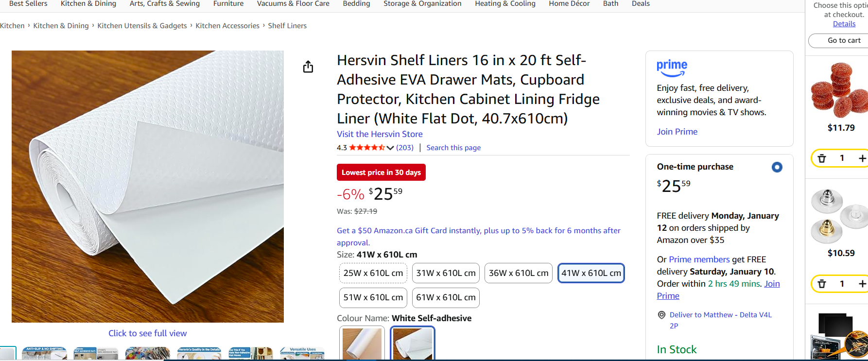Open the Storage & Organization menu item
This screenshot has height=361, width=868.
click(422, 4)
